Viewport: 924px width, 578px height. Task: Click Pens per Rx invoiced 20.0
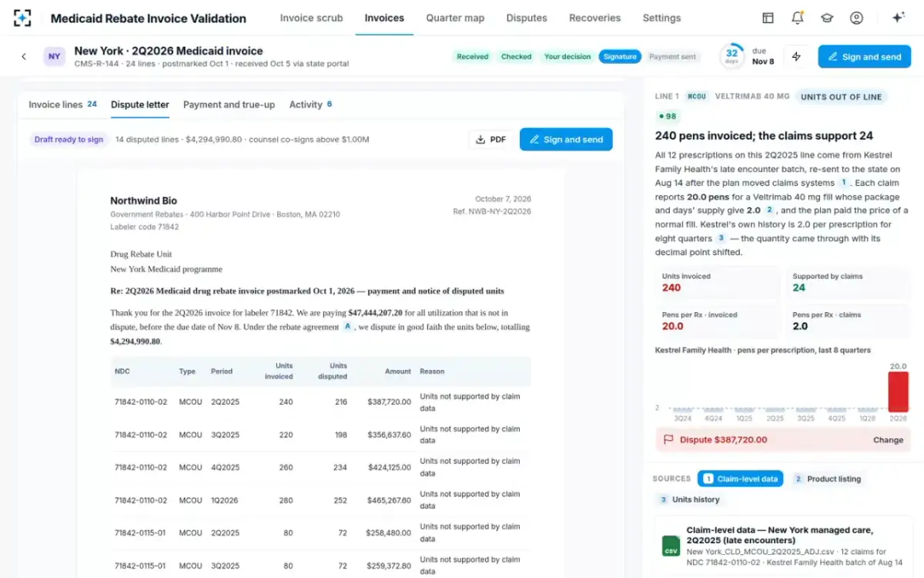718,321
